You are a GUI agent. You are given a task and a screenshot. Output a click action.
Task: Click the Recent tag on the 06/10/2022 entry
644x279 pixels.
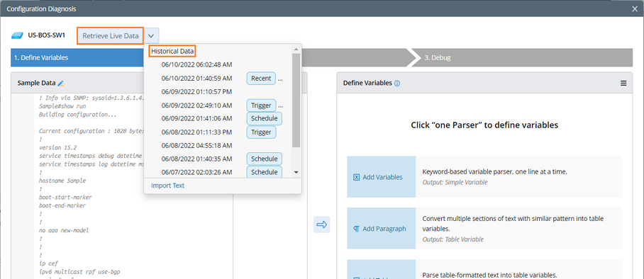[261, 79]
